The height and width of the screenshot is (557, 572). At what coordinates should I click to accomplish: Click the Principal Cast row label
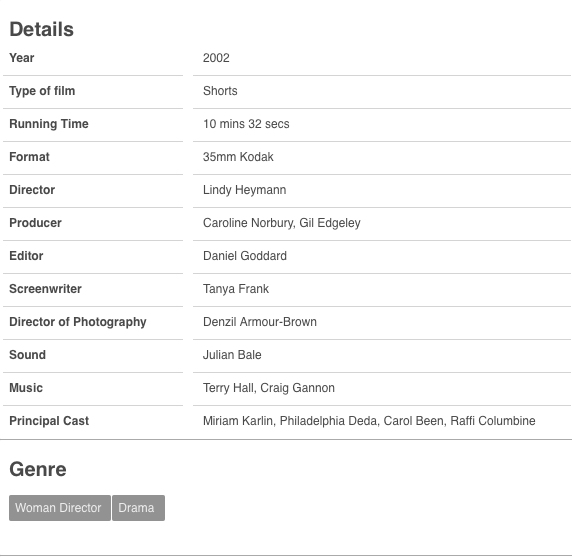click(49, 421)
